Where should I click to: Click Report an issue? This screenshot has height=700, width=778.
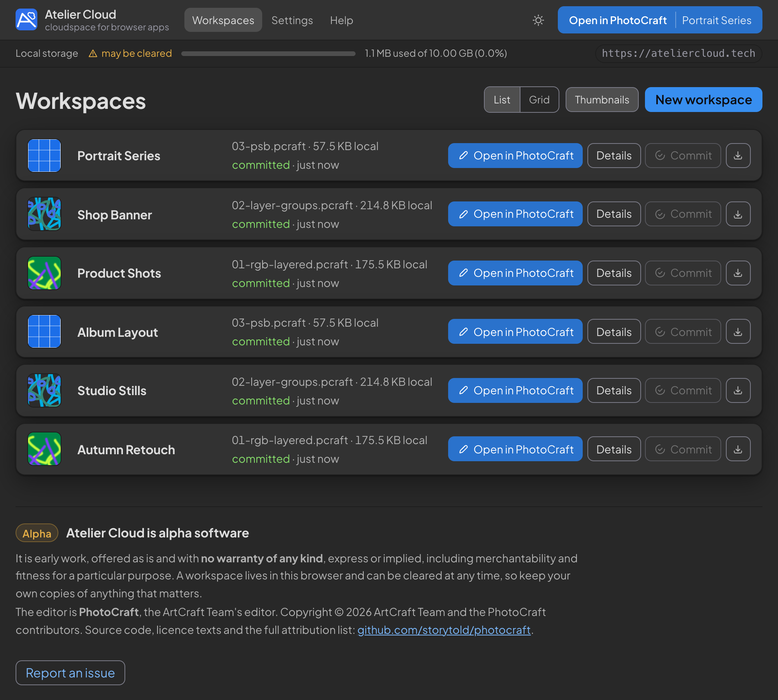(x=70, y=673)
